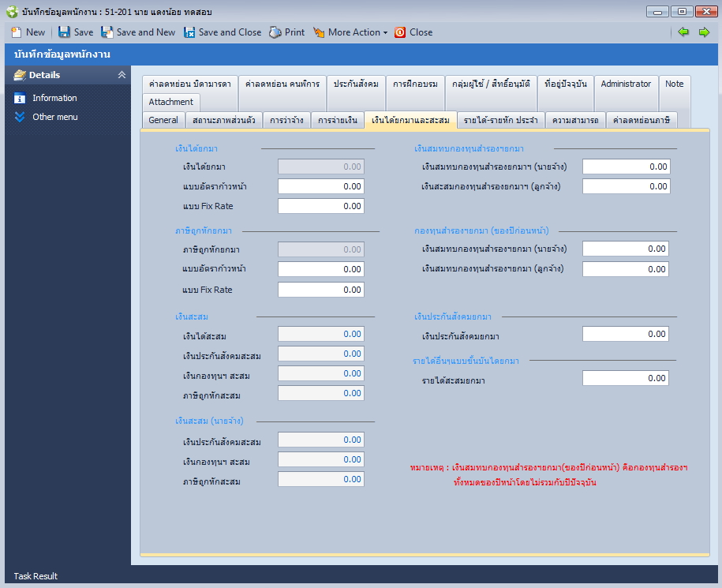This screenshot has width=722, height=588.
Task: Click the red Close icon in toolbar
Action: point(400,32)
